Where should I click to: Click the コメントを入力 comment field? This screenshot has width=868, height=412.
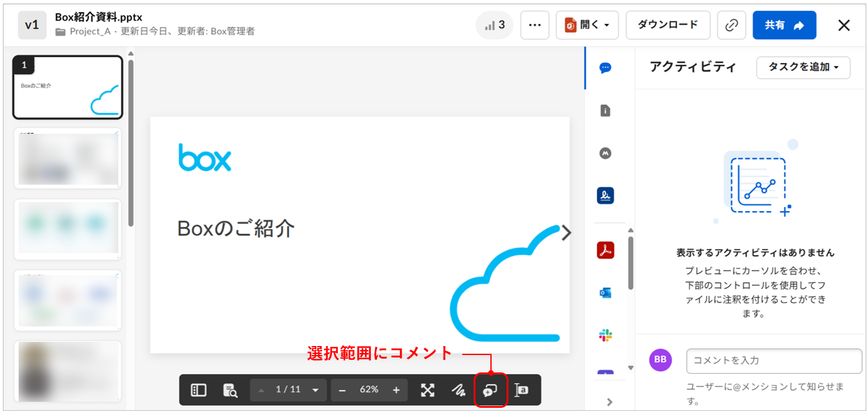point(774,361)
